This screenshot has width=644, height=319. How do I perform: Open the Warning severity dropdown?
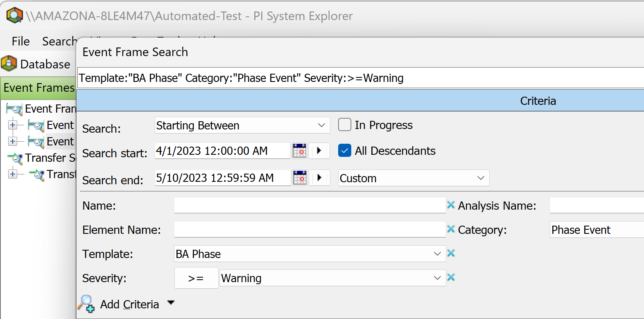pyautogui.click(x=437, y=278)
